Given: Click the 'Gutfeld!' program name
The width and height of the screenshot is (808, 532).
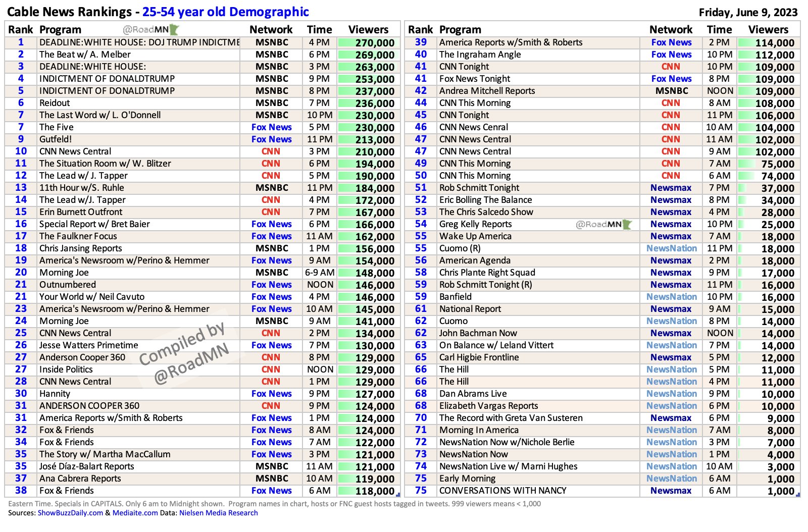Looking at the screenshot, I should pyautogui.click(x=56, y=139).
